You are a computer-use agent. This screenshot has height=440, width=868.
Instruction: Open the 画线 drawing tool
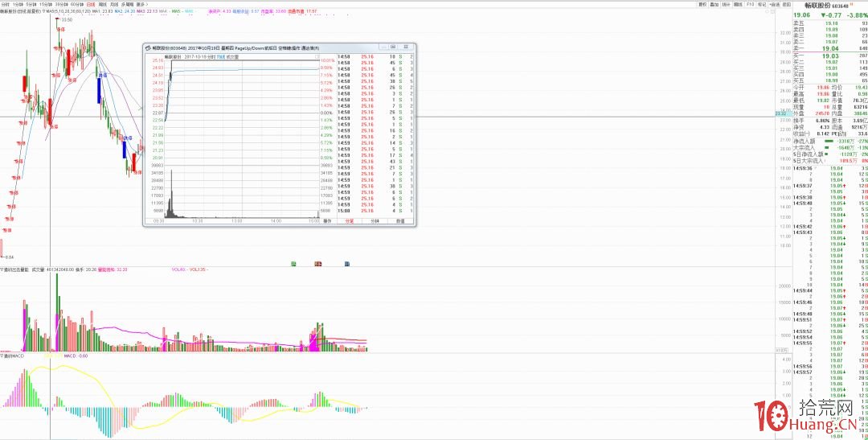[739, 4]
